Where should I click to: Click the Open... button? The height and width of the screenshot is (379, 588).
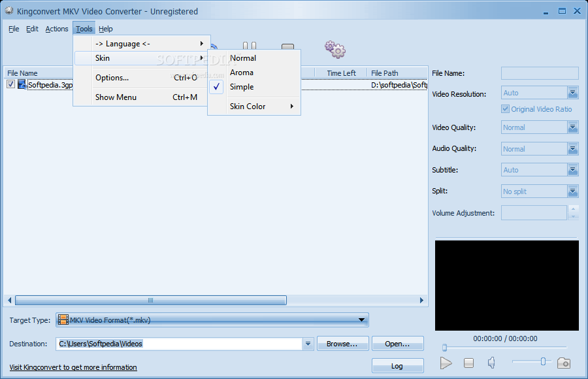397,344
